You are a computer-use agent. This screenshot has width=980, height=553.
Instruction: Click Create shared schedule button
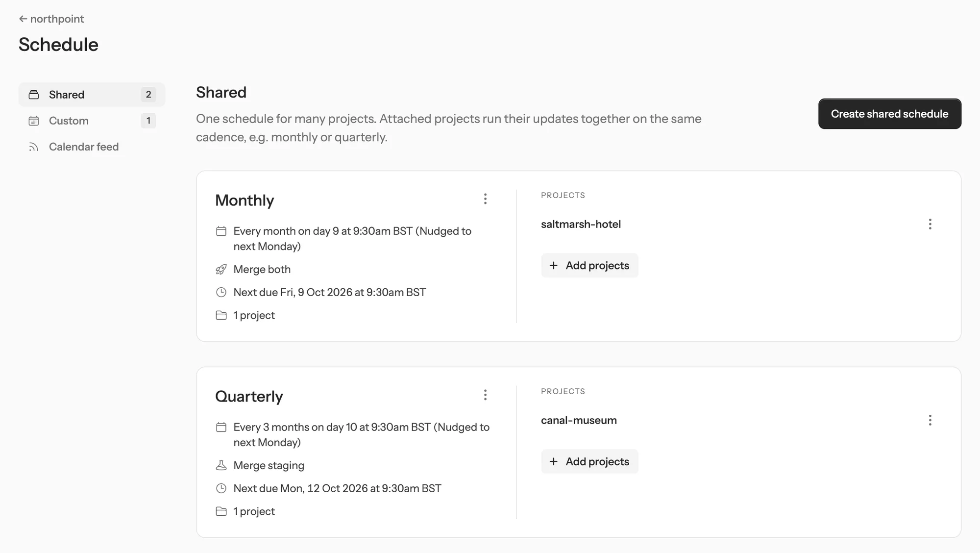point(889,114)
